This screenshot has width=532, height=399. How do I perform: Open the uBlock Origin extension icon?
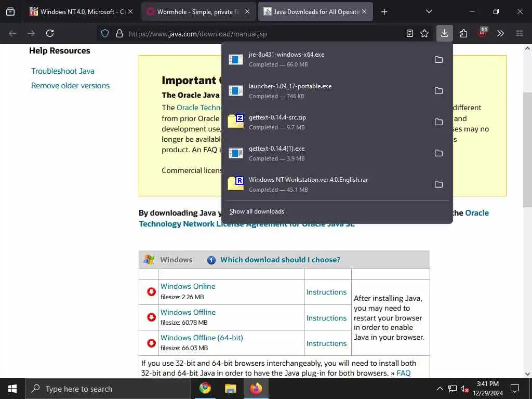483,33
